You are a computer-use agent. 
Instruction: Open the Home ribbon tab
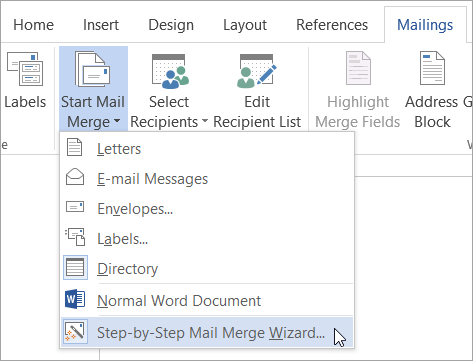pos(33,25)
